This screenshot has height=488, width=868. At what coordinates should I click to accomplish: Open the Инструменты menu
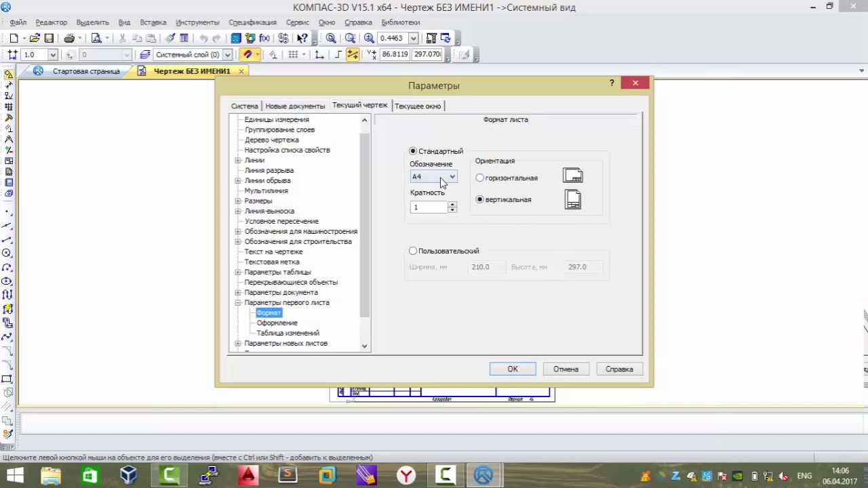click(197, 22)
